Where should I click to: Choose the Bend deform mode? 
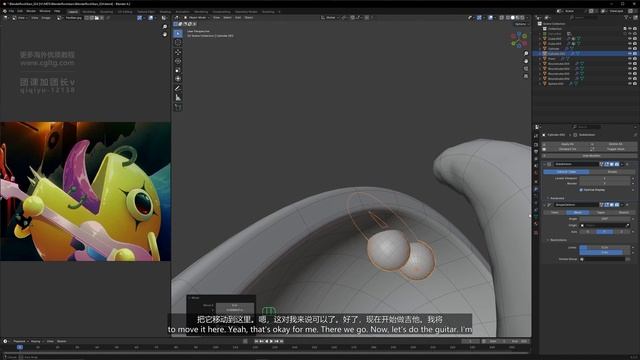tap(578, 212)
